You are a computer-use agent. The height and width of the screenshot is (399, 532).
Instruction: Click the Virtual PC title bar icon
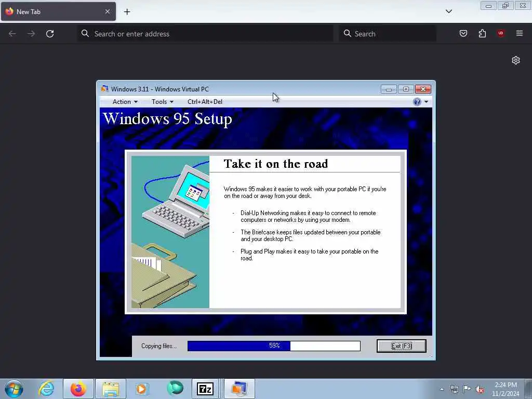click(x=104, y=89)
